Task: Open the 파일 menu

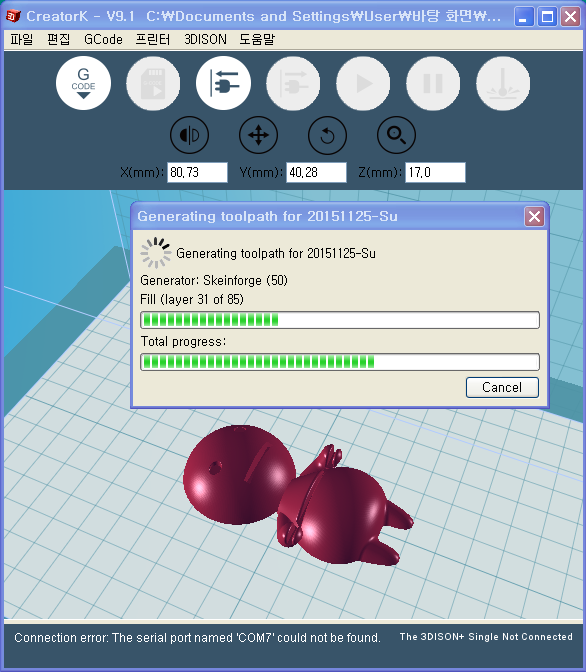Action: (21, 39)
